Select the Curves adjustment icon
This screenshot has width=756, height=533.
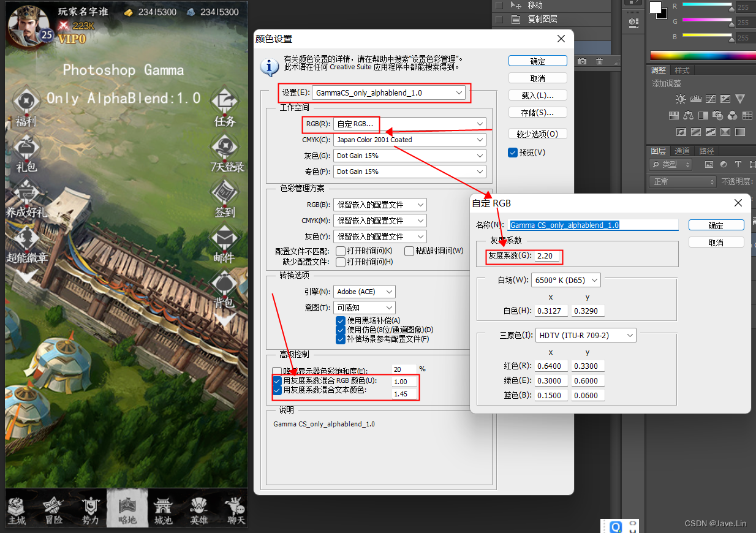711,99
